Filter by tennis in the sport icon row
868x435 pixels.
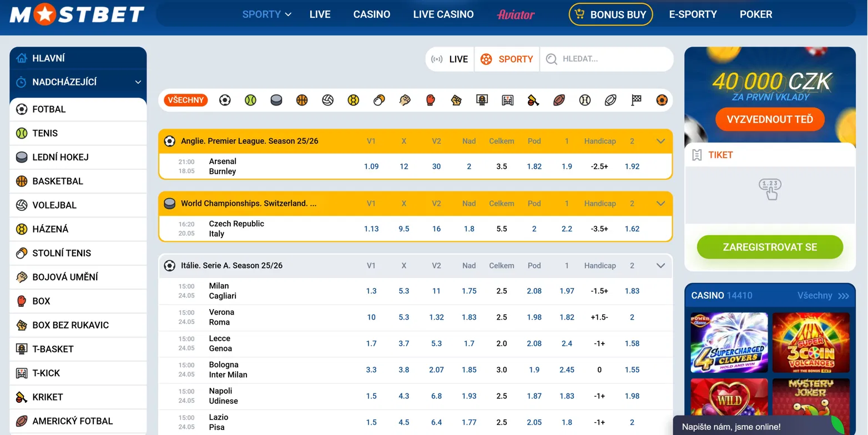(250, 100)
